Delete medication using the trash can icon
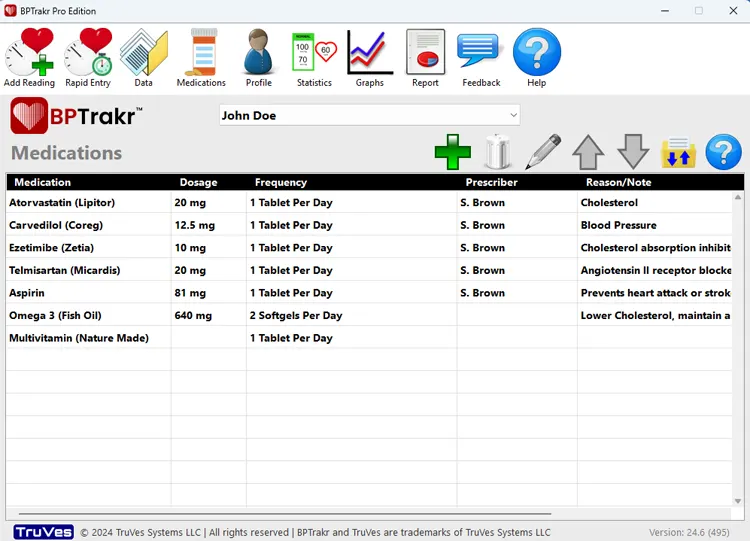 [497, 152]
